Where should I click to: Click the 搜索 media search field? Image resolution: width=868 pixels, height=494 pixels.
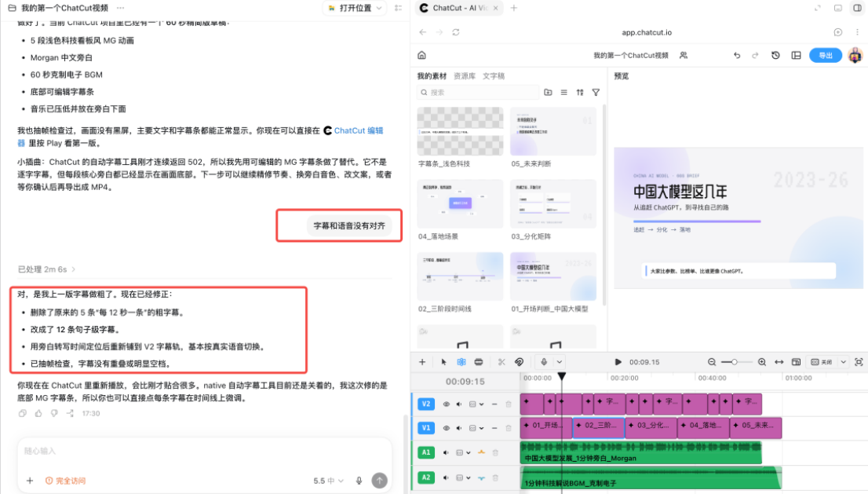[478, 93]
